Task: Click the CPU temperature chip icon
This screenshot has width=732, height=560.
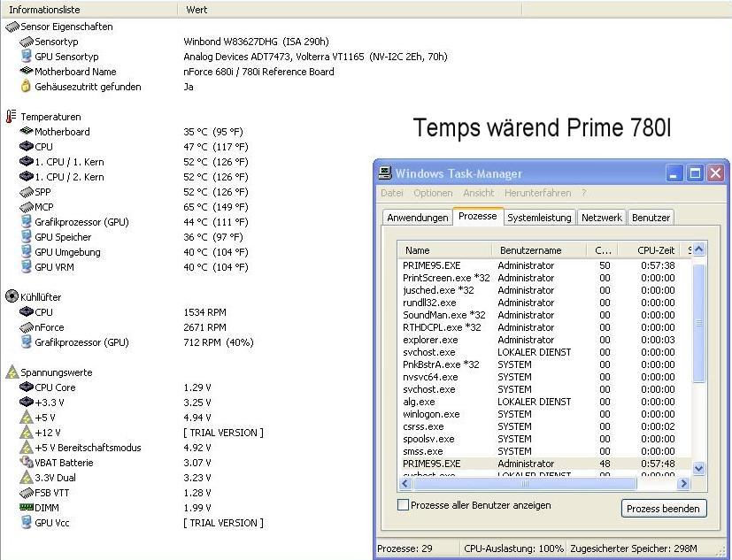Action: tap(27, 147)
